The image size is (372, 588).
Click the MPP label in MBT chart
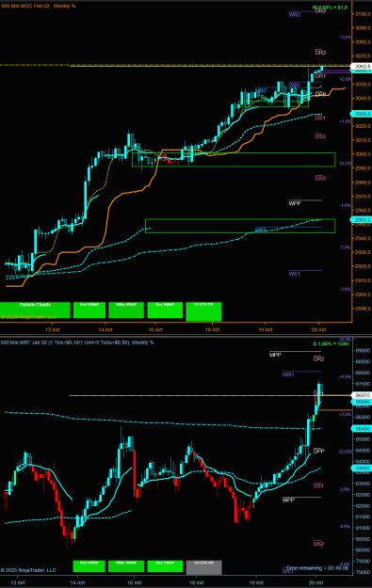point(275,355)
